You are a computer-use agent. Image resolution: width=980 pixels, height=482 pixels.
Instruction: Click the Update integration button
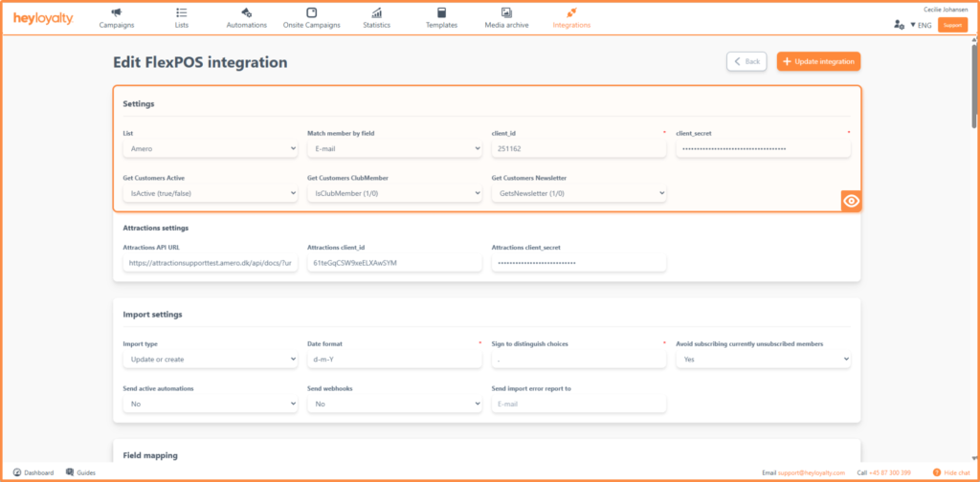(818, 61)
